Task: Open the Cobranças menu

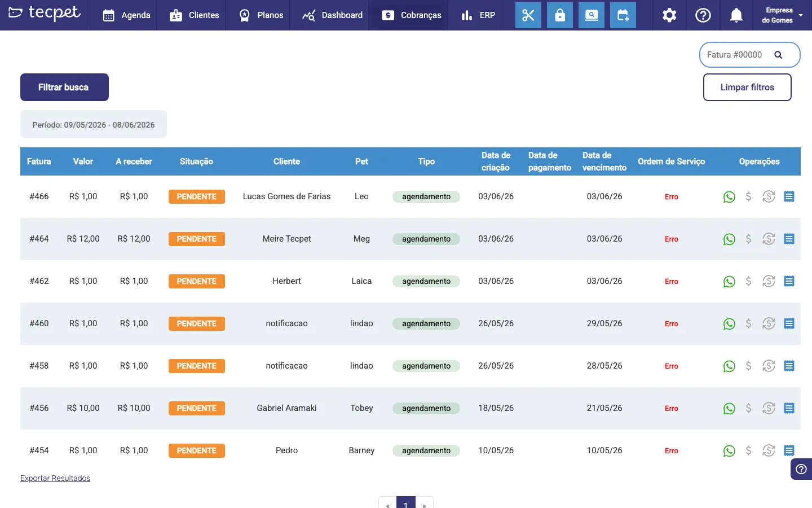Action: (x=412, y=15)
